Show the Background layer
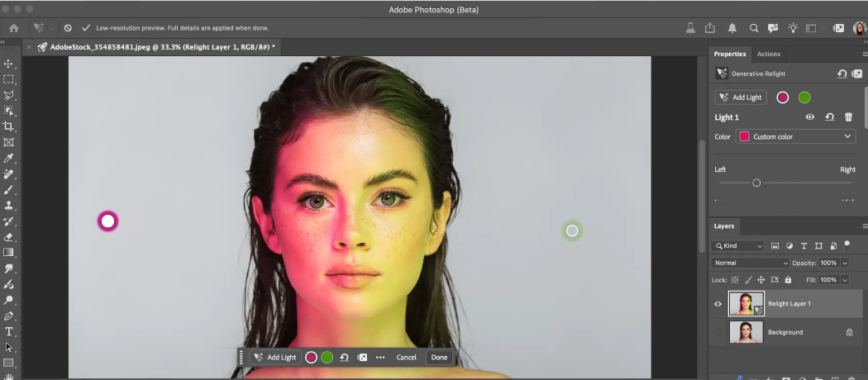The image size is (868, 380). click(x=718, y=332)
